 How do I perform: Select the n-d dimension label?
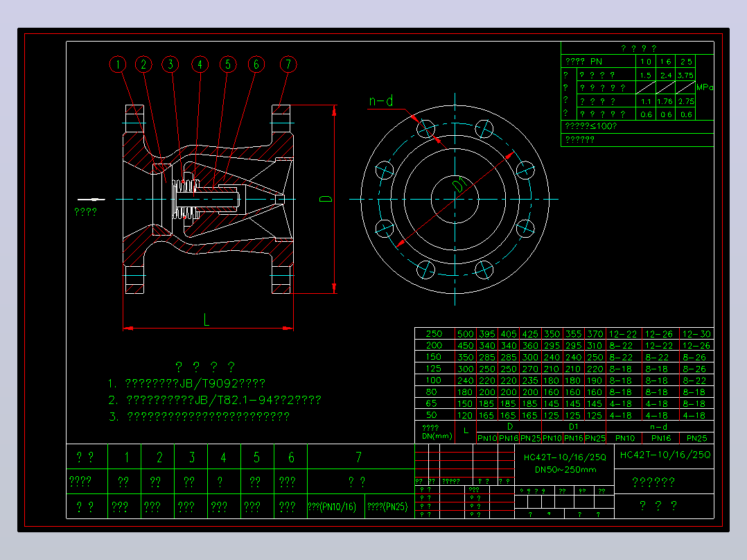click(381, 101)
